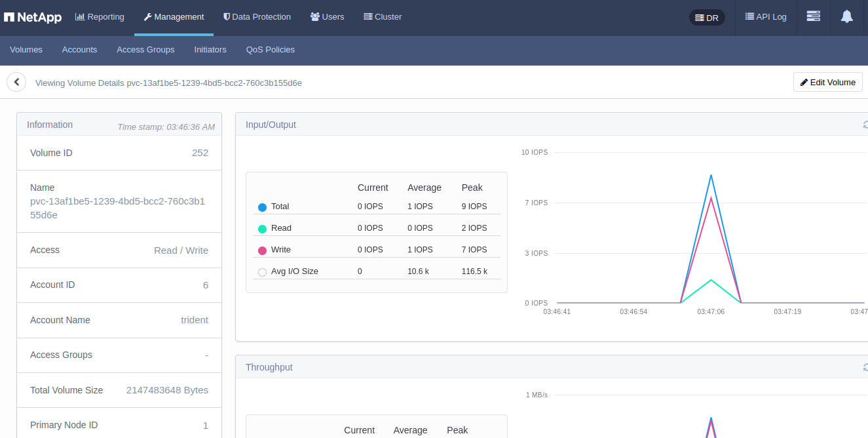
Task: Select the volume name pvc-13af1be5 text
Action: coord(118,208)
